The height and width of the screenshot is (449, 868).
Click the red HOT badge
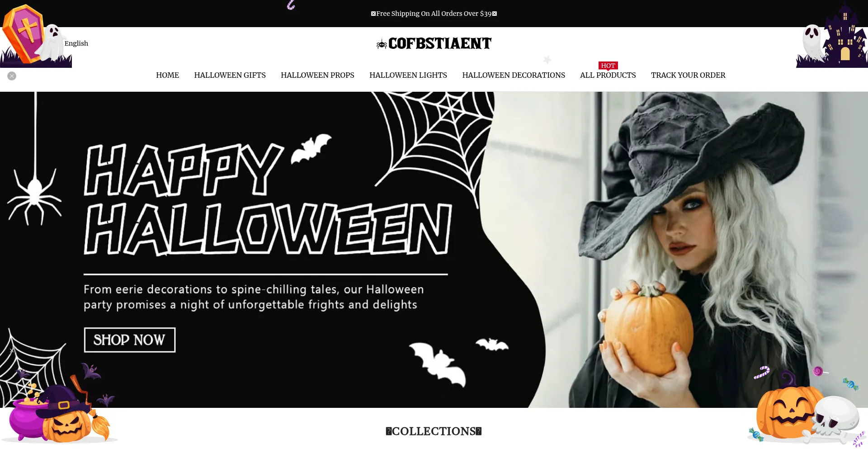pyautogui.click(x=608, y=66)
